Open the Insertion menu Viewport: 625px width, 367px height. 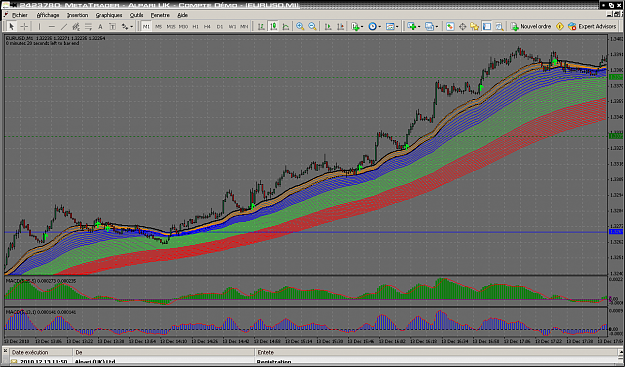tap(77, 15)
